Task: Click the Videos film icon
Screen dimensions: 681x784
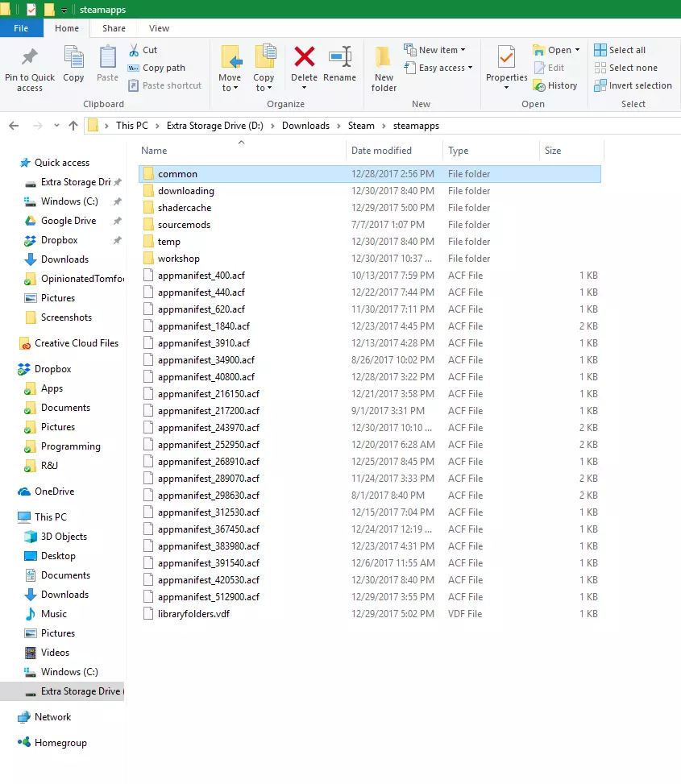Action: coord(31,653)
